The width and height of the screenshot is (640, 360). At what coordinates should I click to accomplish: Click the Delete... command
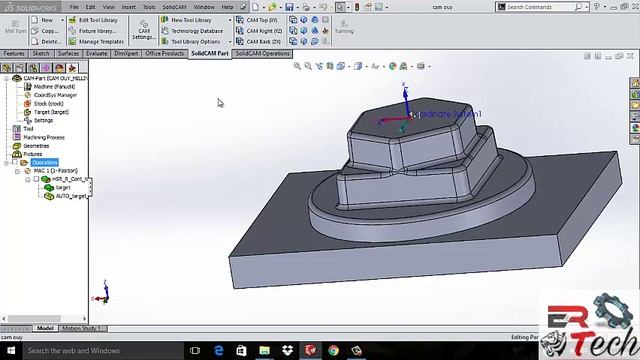pyautogui.click(x=46, y=42)
